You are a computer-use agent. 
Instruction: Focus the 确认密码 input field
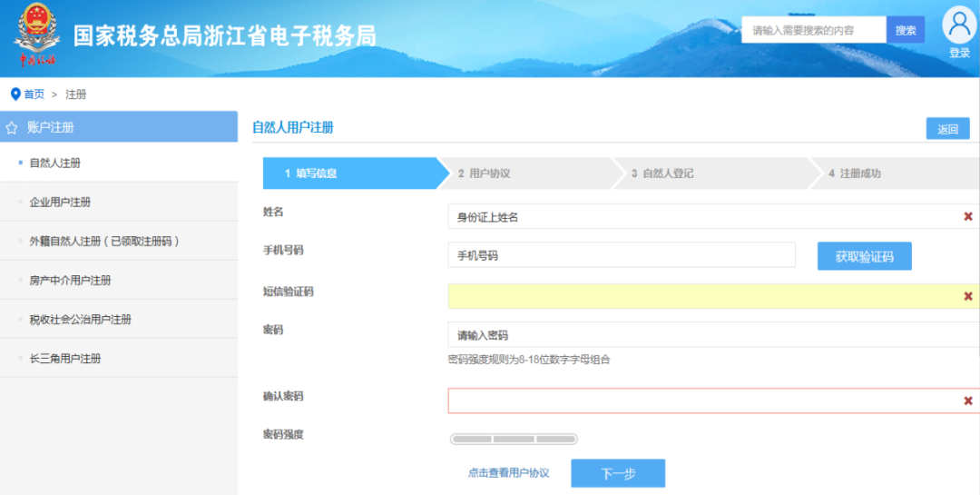pyautogui.click(x=714, y=401)
